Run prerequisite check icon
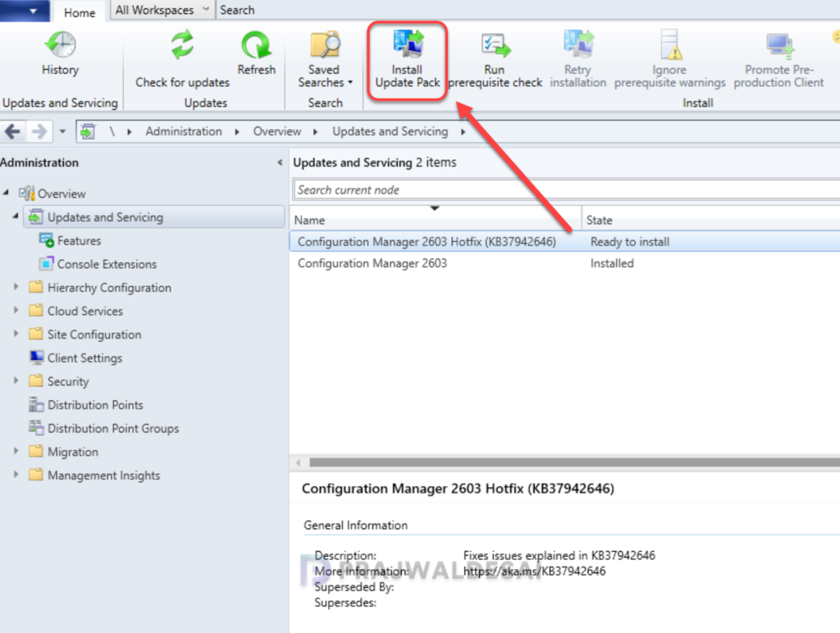840x633 pixels. (x=495, y=45)
